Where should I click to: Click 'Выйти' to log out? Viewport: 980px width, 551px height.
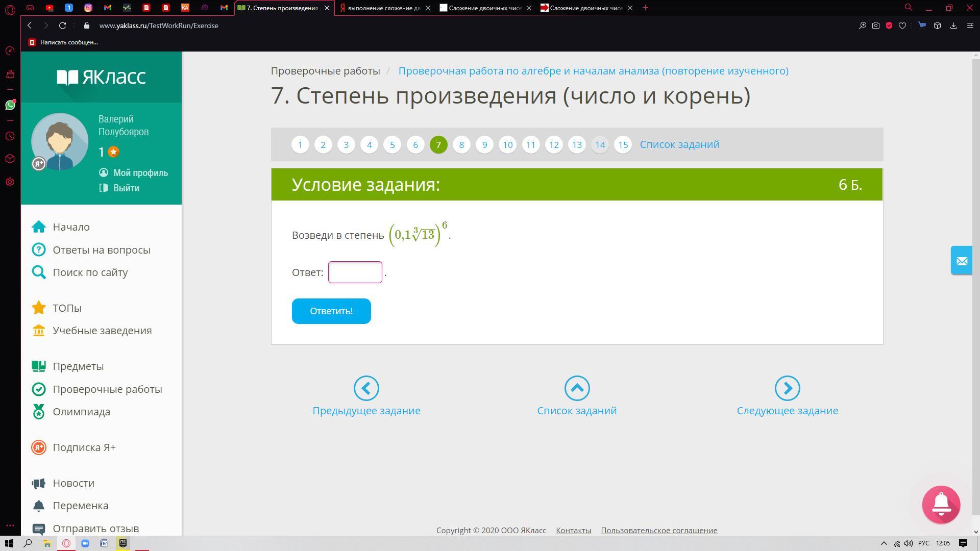[x=126, y=188]
